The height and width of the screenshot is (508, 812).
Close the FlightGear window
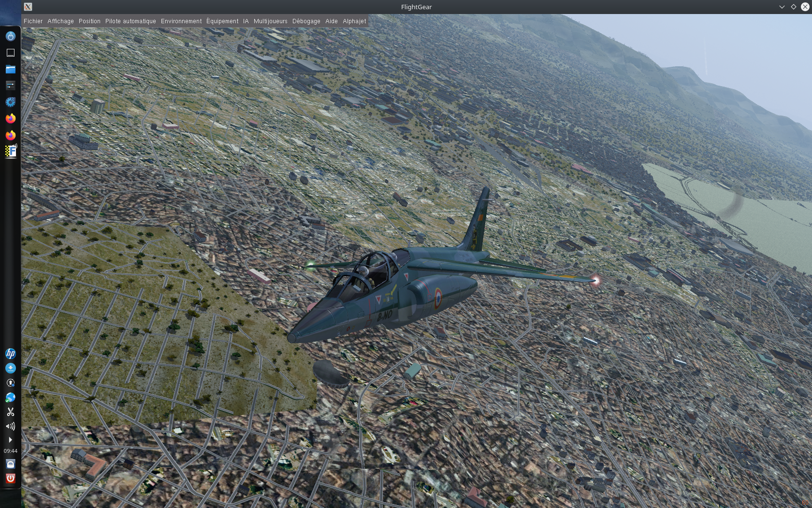(x=805, y=7)
